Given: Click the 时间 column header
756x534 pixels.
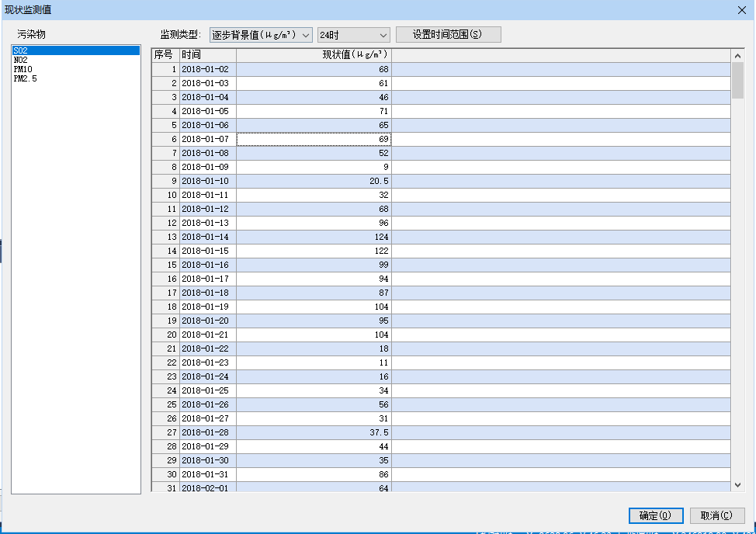Looking at the screenshot, I should 207,55.
